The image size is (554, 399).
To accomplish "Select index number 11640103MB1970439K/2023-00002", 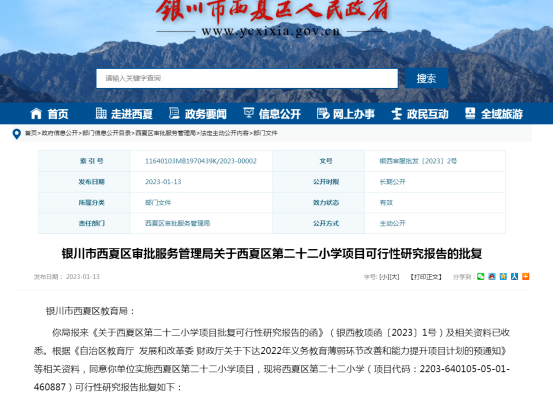I will click(201, 161).
